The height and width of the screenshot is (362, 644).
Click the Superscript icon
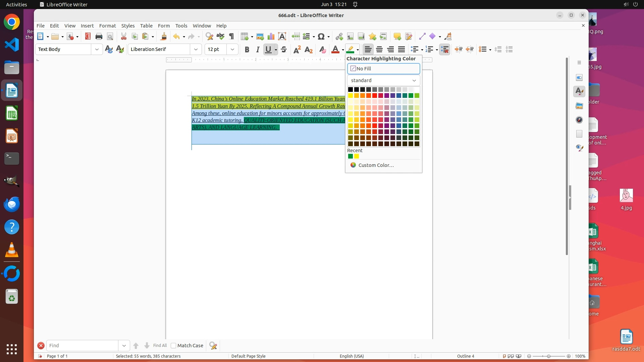click(297, 50)
